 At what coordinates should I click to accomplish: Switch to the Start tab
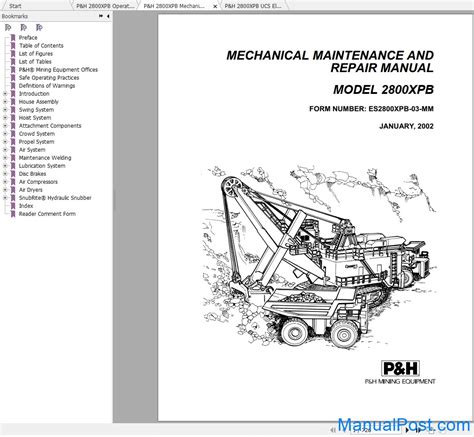[15, 6]
